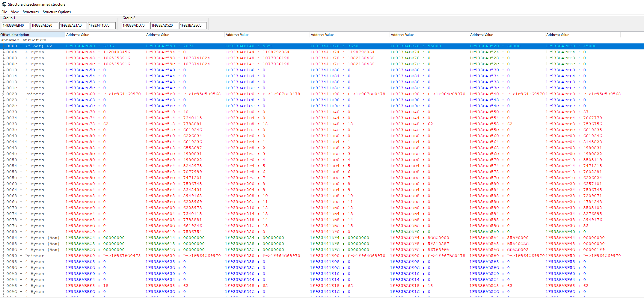Open the View menu
The width and height of the screenshot is (644, 298).
(15, 12)
